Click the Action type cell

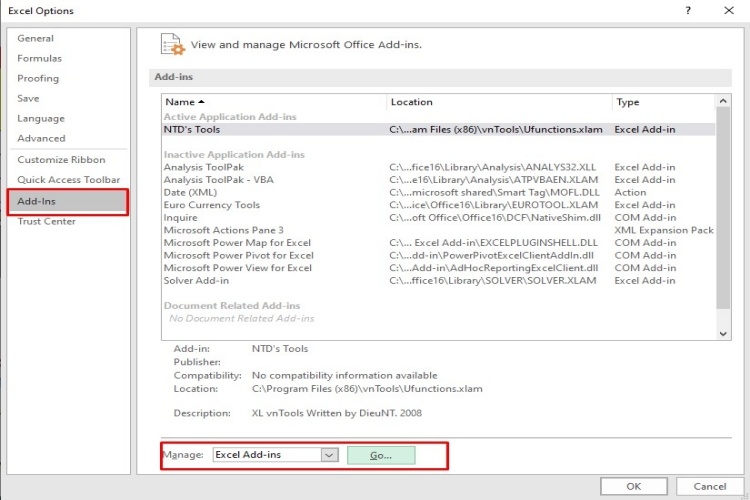click(x=630, y=192)
